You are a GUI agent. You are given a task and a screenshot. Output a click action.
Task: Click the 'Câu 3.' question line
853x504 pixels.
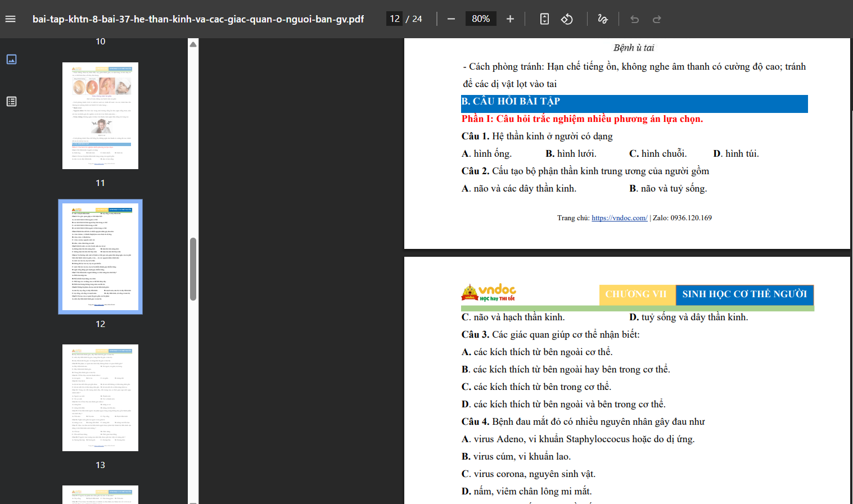coord(550,334)
